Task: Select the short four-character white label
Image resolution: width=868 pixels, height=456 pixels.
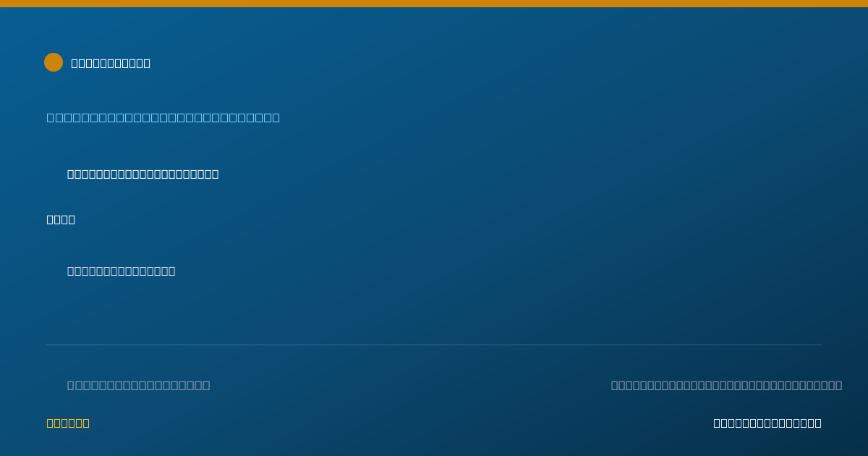Action: click(61, 219)
